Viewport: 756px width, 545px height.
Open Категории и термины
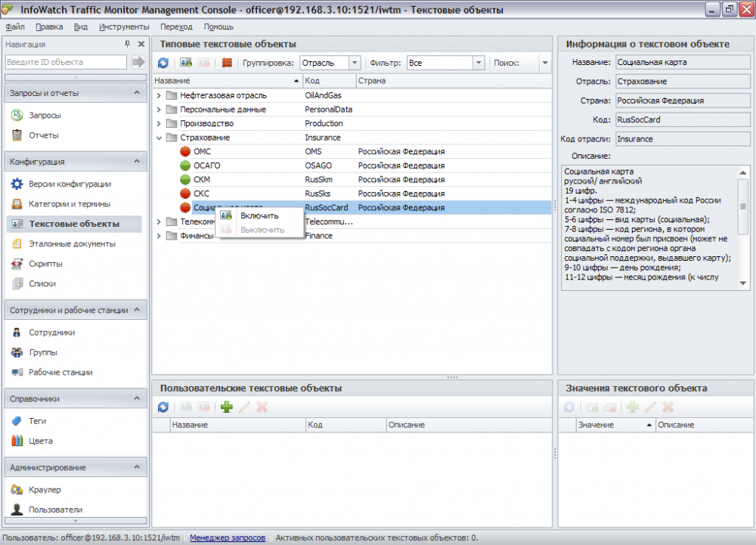pos(70,204)
